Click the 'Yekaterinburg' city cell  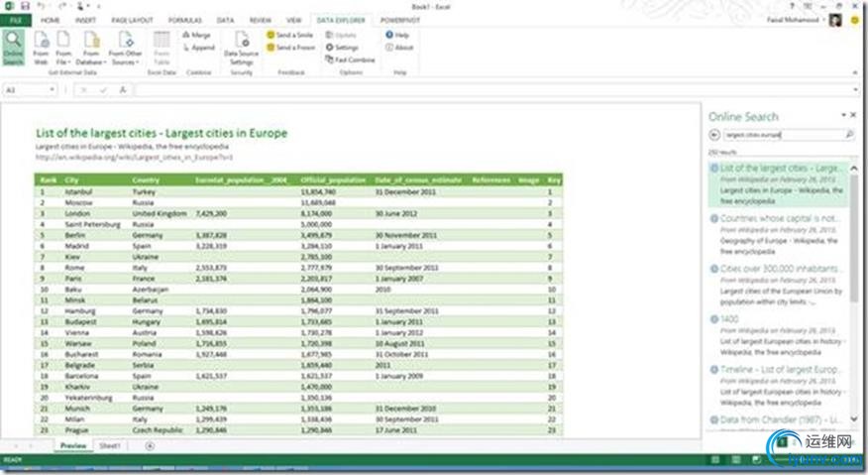click(x=88, y=398)
